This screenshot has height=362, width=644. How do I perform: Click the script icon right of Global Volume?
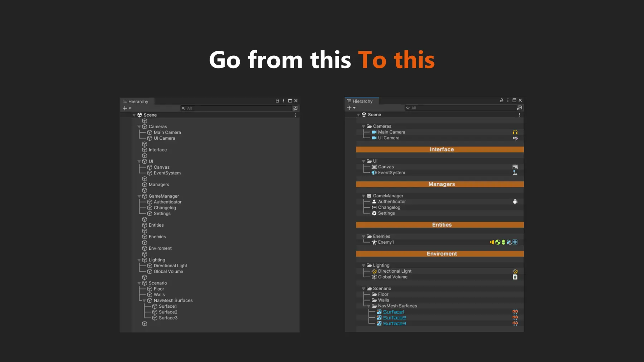(x=515, y=277)
